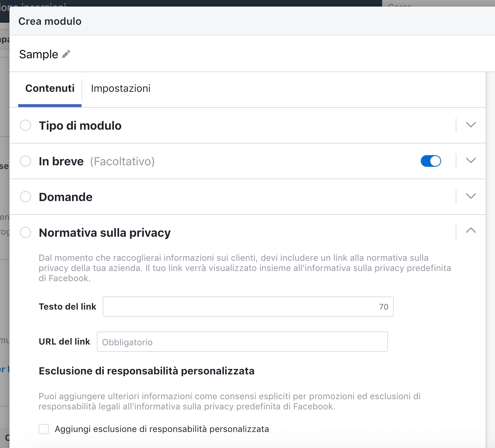Select the Contenuti tab
495x448 pixels.
click(x=49, y=89)
